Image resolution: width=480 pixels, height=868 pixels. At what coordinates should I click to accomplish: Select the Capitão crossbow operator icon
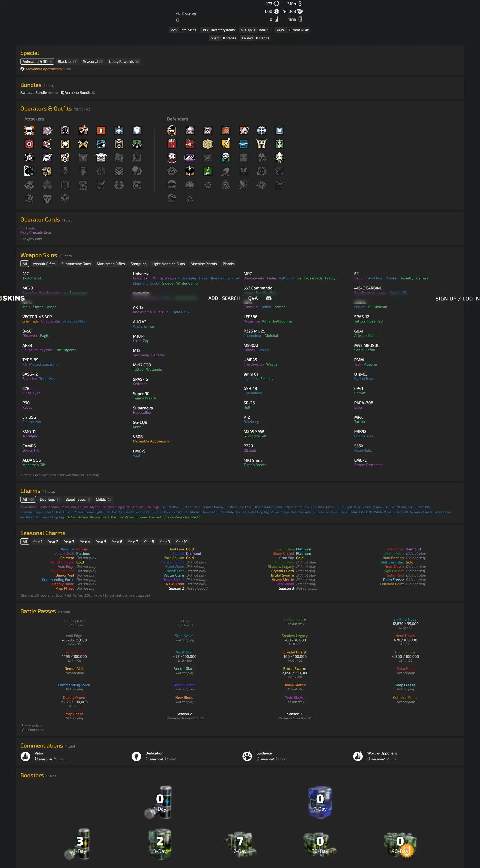pos(136,144)
